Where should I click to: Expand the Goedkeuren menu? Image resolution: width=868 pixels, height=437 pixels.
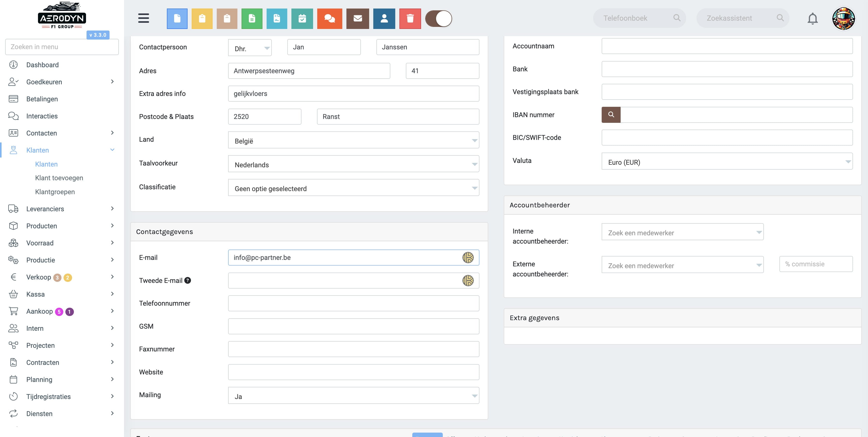click(x=62, y=82)
